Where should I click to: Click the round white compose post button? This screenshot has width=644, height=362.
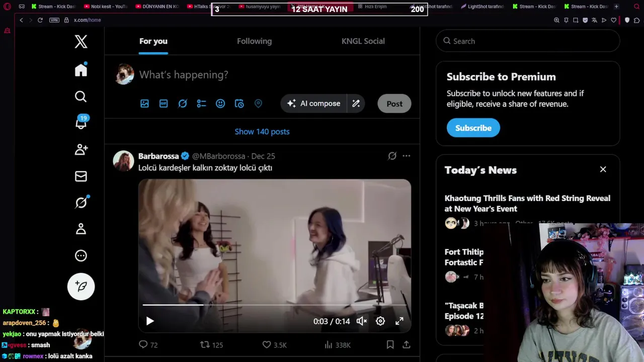pyautogui.click(x=81, y=286)
